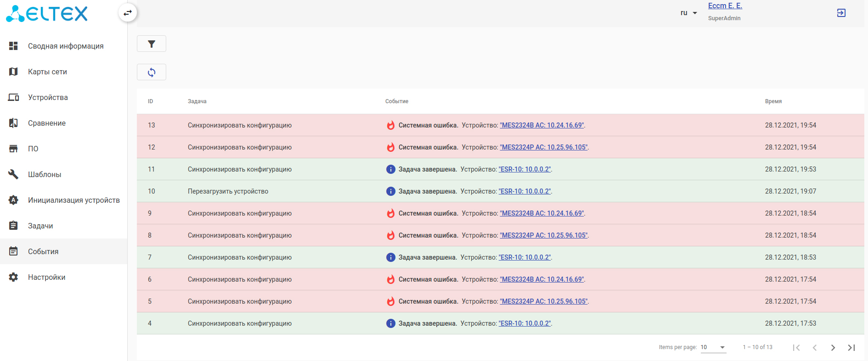Click the info icon in event row 11

pyautogui.click(x=390, y=169)
